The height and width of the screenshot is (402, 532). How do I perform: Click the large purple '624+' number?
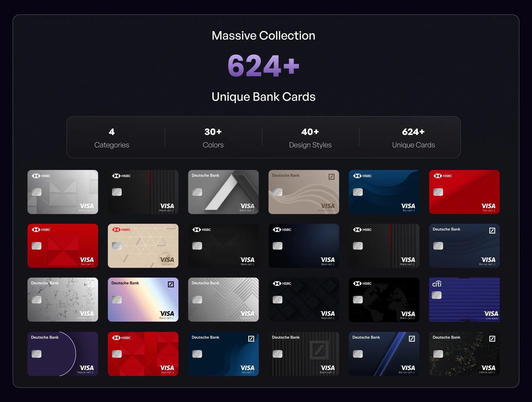pyautogui.click(x=264, y=66)
